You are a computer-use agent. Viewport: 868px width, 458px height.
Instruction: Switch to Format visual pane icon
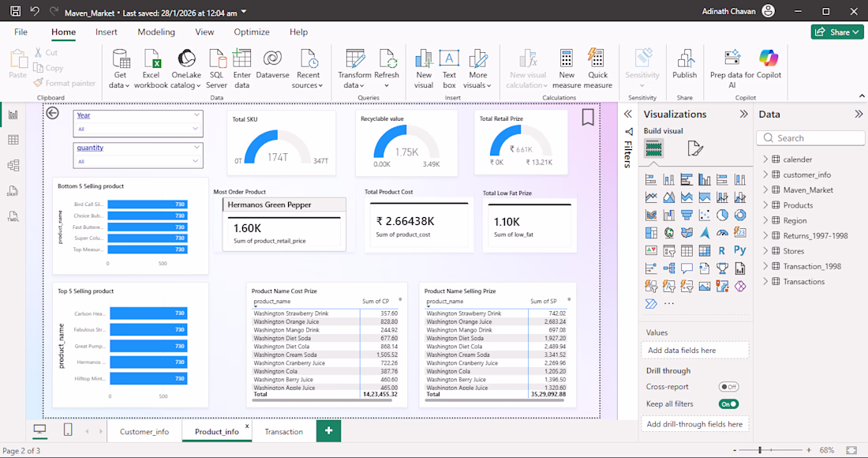(694, 148)
